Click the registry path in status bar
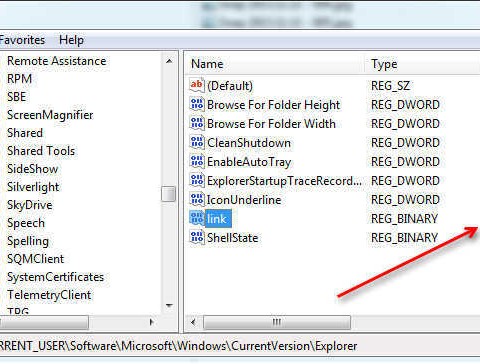This screenshot has height=364, width=480. (178, 346)
